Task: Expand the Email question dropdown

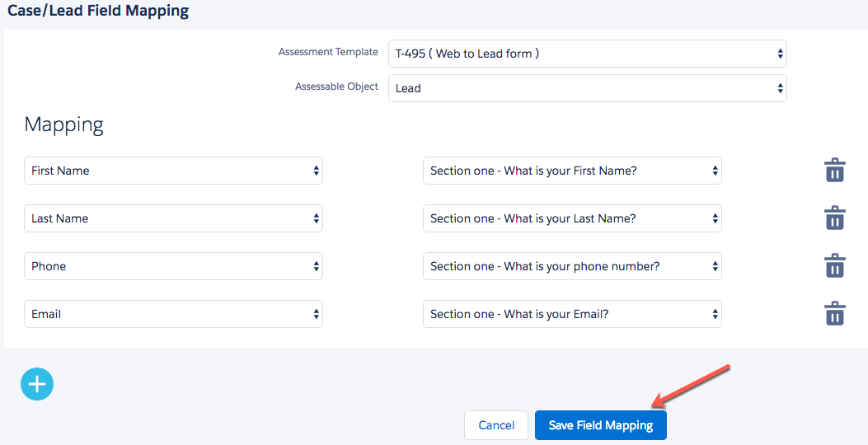Action: [x=572, y=314]
